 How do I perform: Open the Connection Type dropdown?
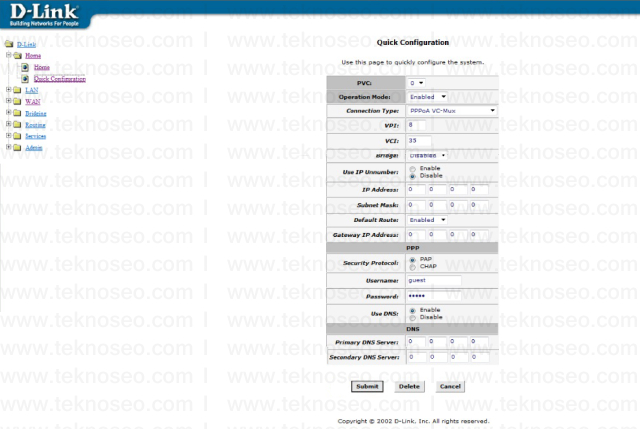pyautogui.click(x=452, y=111)
